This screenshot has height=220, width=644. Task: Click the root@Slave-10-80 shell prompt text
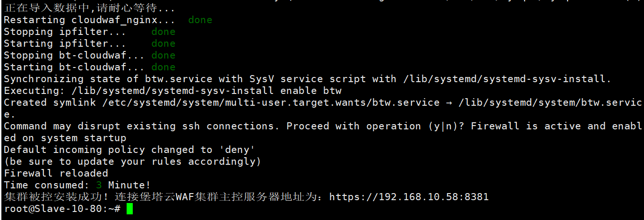coord(62,209)
